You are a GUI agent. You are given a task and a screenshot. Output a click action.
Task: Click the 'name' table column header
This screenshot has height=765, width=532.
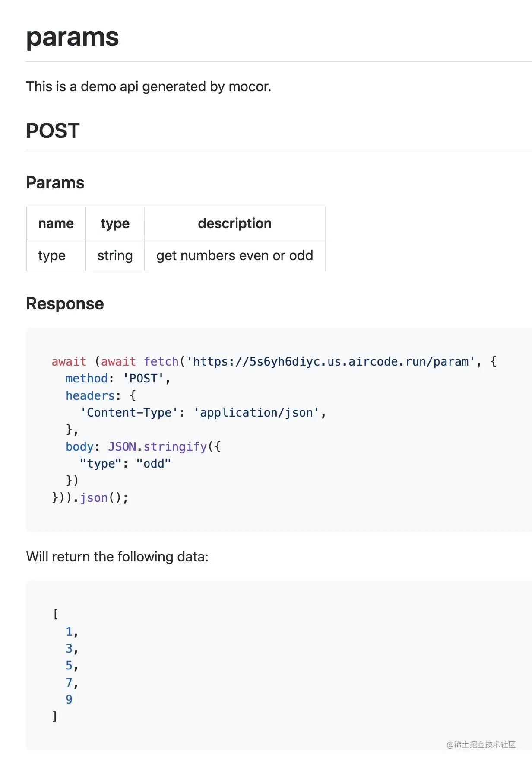[x=56, y=223]
